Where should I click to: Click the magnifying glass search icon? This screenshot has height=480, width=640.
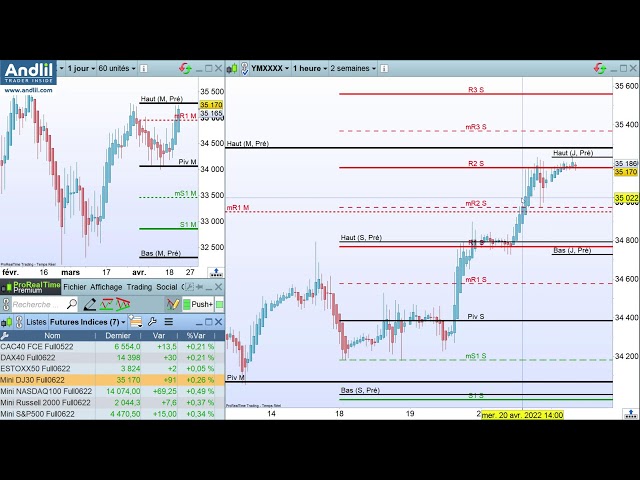tap(72, 304)
